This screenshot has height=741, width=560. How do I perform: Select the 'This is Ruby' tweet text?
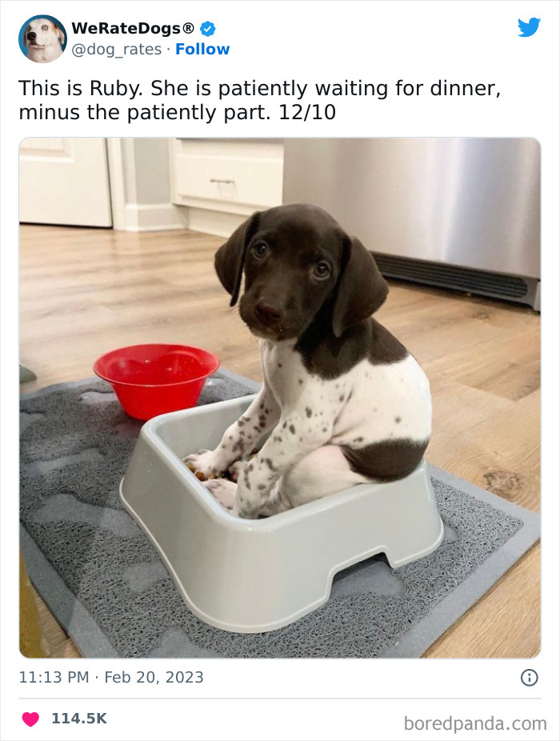(x=259, y=100)
